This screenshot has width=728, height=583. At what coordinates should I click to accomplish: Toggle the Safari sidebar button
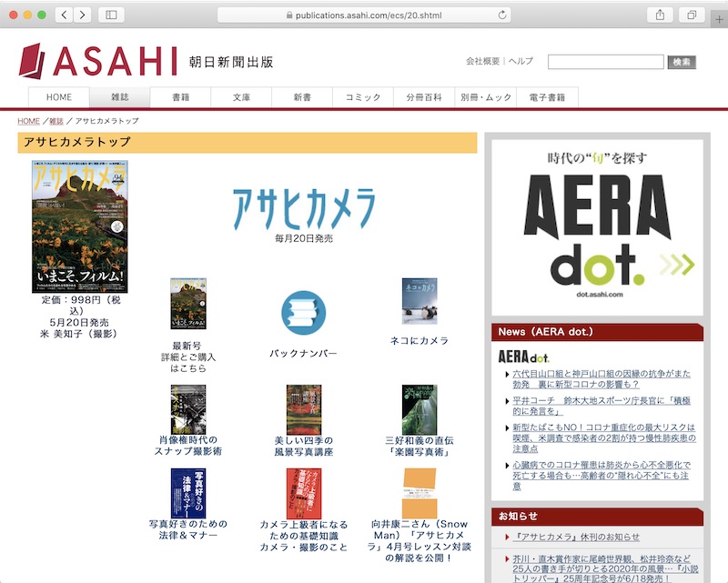[x=111, y=15]
